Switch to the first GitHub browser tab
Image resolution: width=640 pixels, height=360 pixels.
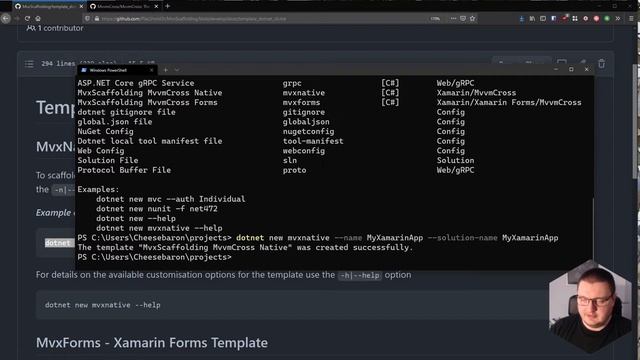(x=46, y=7)
